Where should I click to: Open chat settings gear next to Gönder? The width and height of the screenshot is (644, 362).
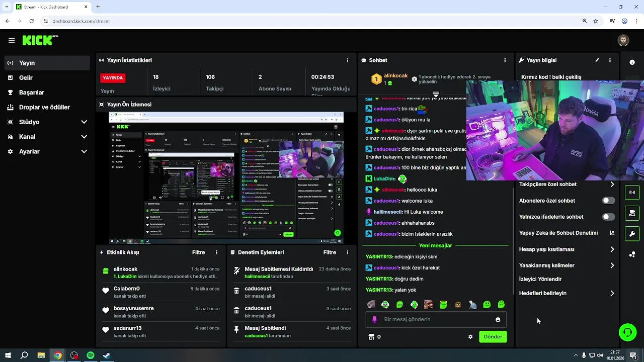click(x=470, y=337)
